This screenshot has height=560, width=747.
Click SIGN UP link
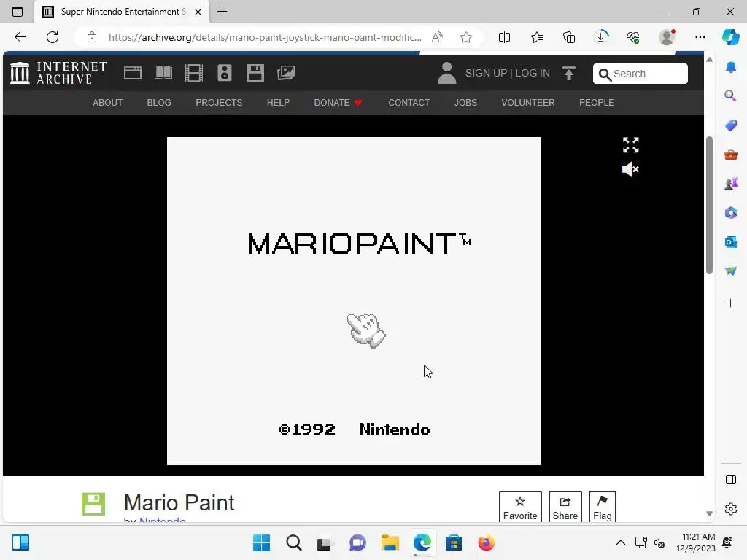click(x=486, y=73)
